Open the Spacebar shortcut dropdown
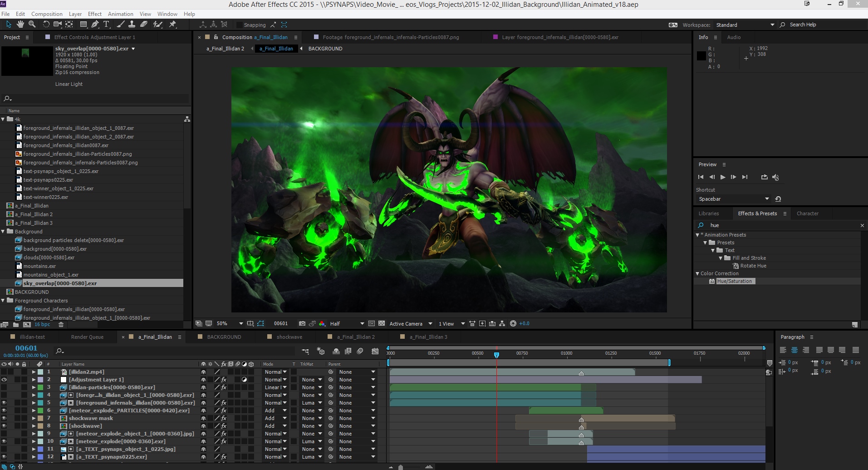This screenshot has width=868, height=470. (733, 199)
